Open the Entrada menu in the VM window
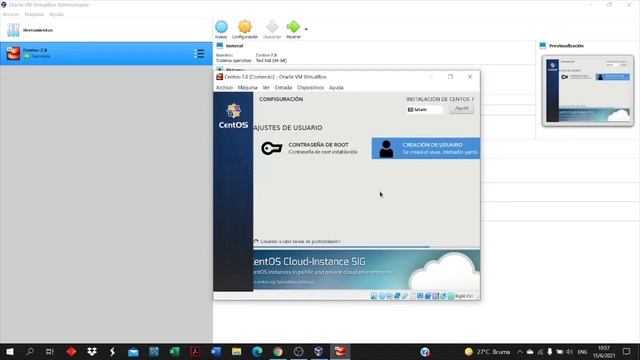Image resolution: width=640 pixels, height=360 pixels. pos(283,88)
